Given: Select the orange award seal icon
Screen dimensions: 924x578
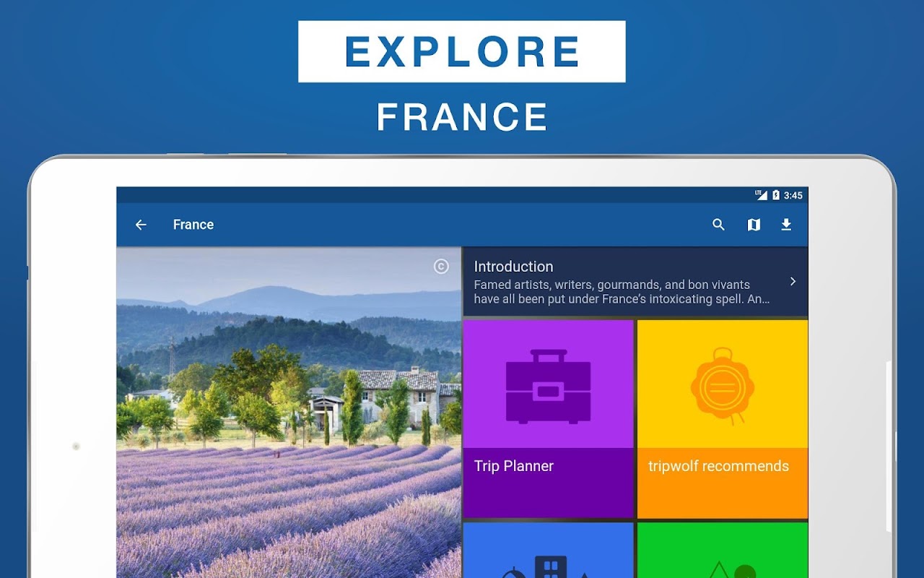Looking at the screenshot, I should click(723, 387).
